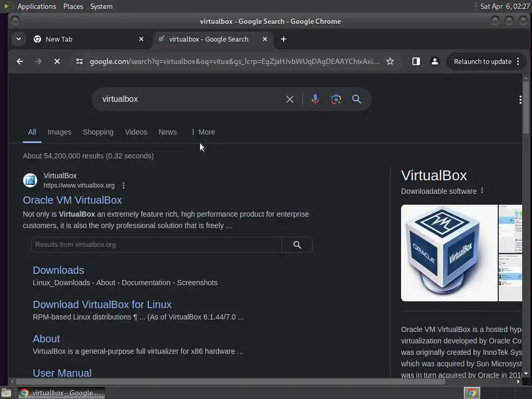Image resolution: width=532 pixels, height=399 pixels.
Task: Search by image with Google Lens icon
Action: coord(336,99)
